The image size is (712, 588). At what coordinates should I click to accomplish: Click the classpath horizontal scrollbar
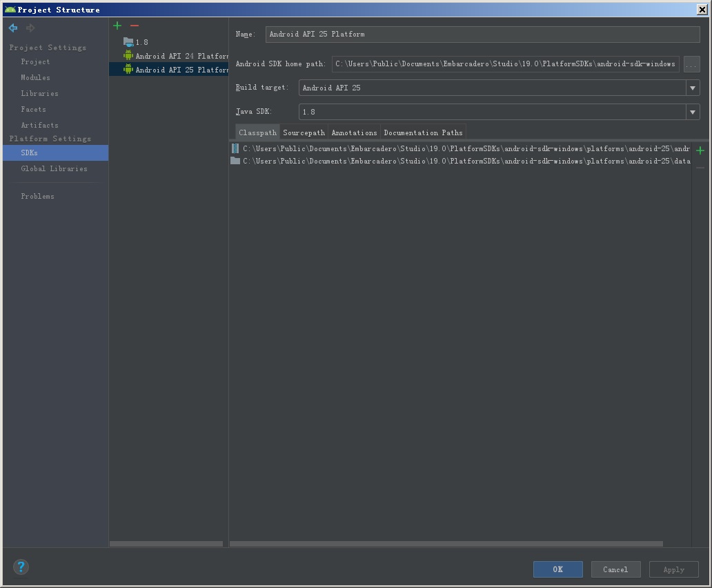(446, 544)
